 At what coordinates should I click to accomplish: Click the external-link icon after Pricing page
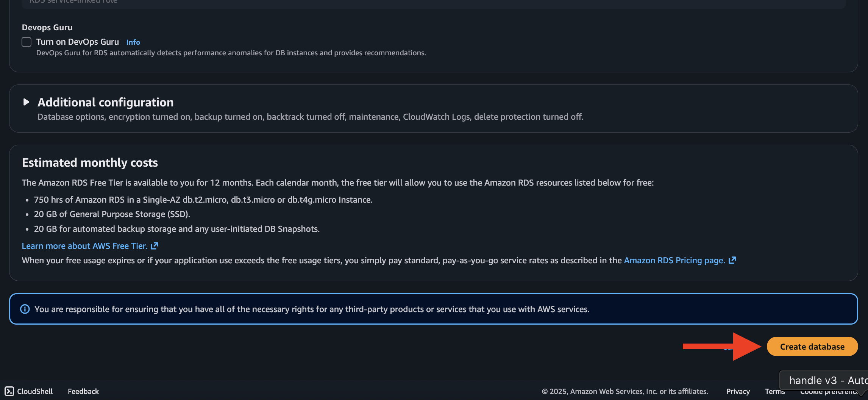pos(732,260)
